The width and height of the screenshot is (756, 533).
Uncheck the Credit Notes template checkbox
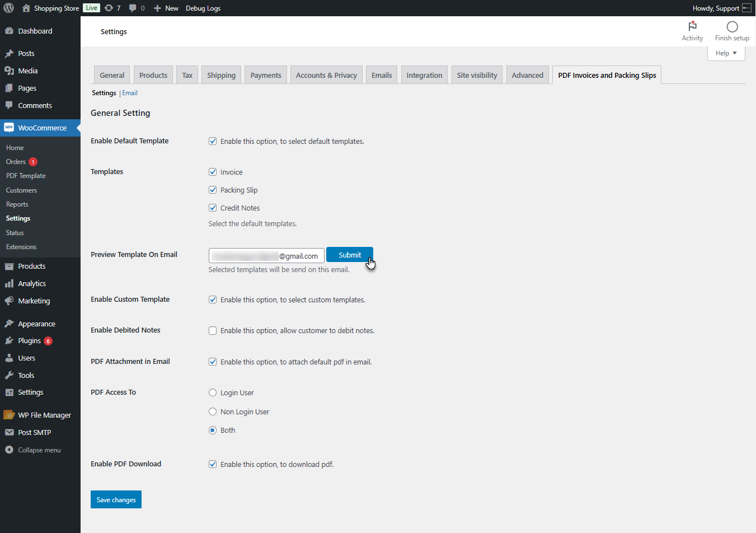[x=213, y=208]
